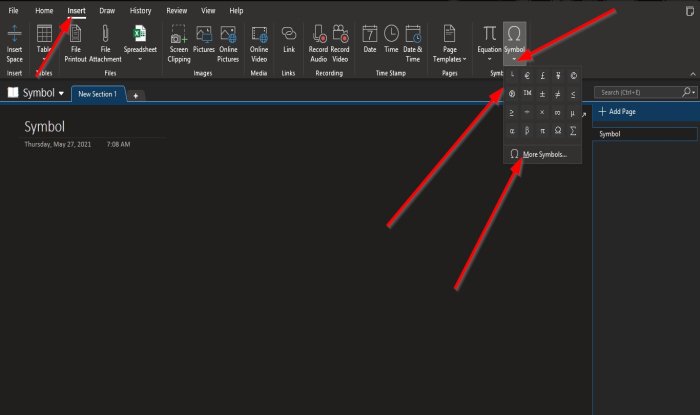Click the File Attachment paperclip icon

(x=105, y=34)
